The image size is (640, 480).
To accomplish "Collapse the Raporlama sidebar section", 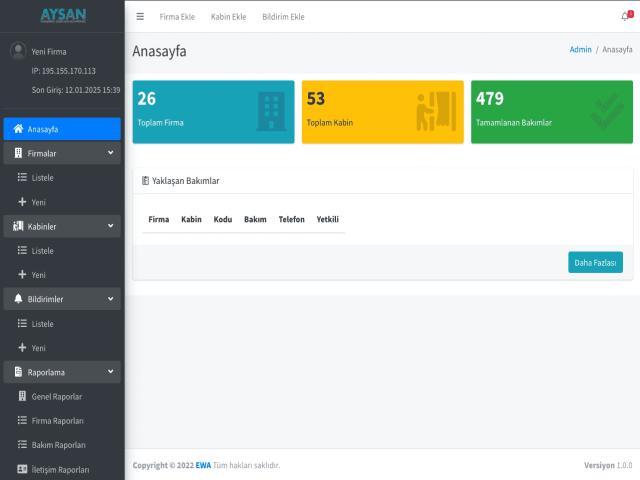I will click(110, 372).
